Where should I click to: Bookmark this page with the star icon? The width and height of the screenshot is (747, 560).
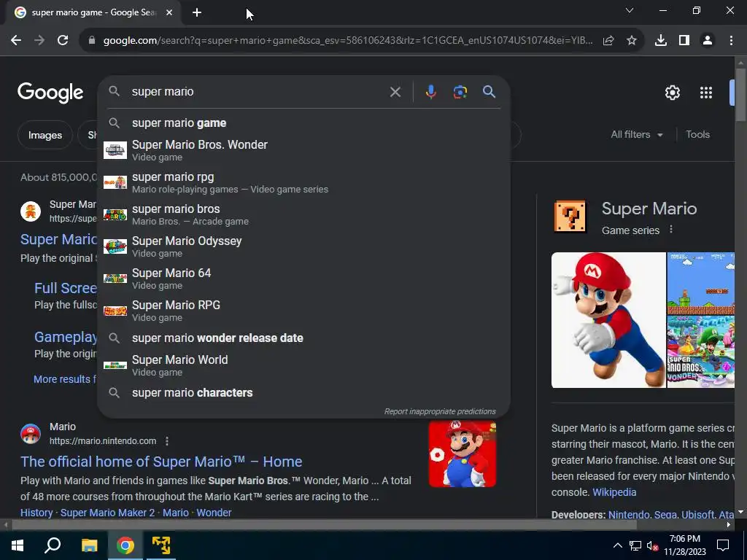(x=631, y=41)
